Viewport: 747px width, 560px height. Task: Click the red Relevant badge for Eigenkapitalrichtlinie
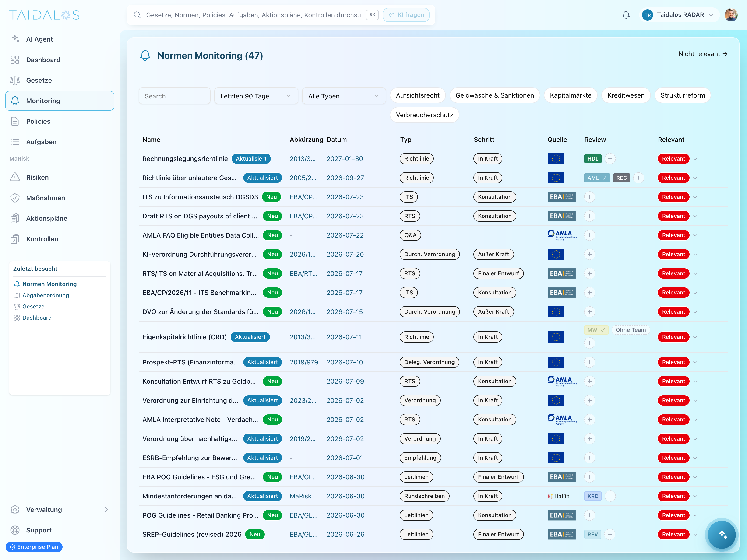point(673,337)
